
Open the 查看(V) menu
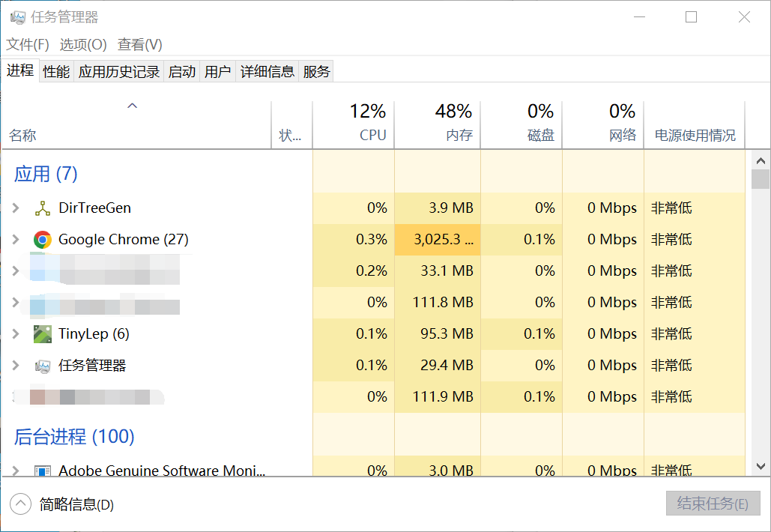tap(139, 45)
